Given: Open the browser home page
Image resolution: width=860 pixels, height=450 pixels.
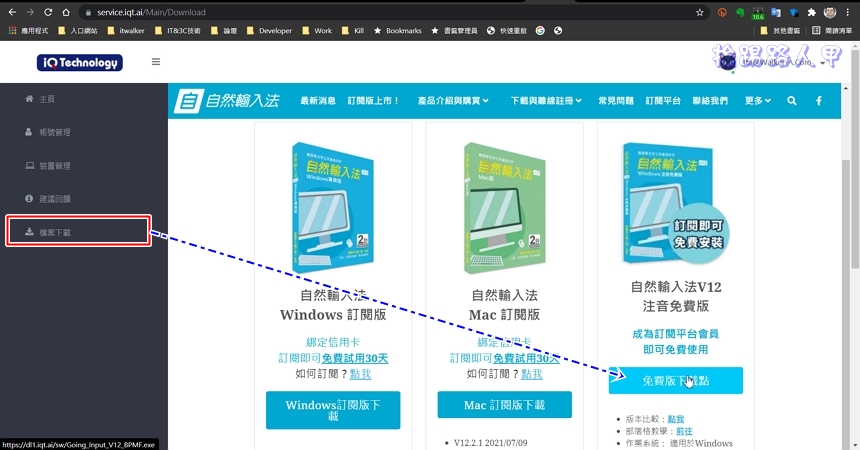Looking at the screenshot, I should (66, 12).
